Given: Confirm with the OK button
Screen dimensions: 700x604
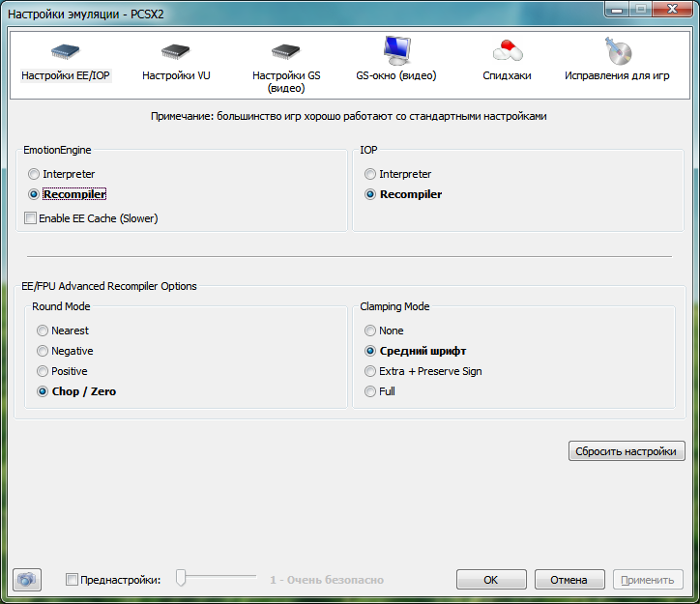Looking at the screenshot, I should [491, 580].
